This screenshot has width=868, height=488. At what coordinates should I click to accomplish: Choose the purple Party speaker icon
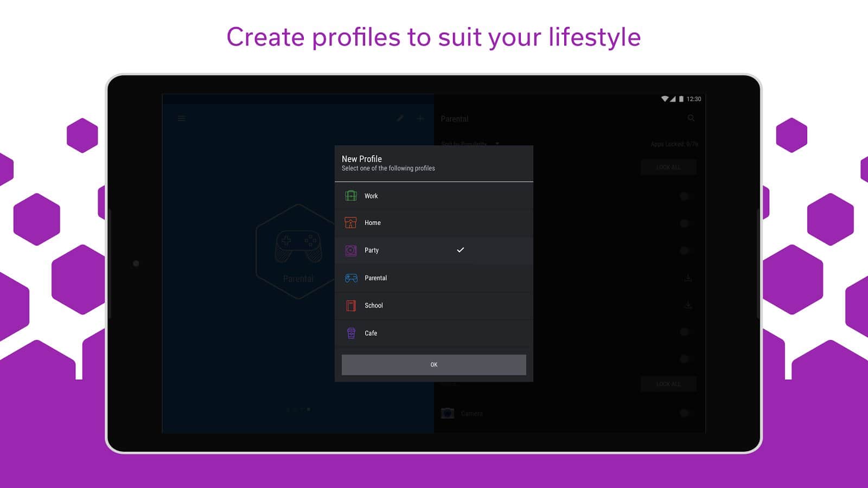351,251
